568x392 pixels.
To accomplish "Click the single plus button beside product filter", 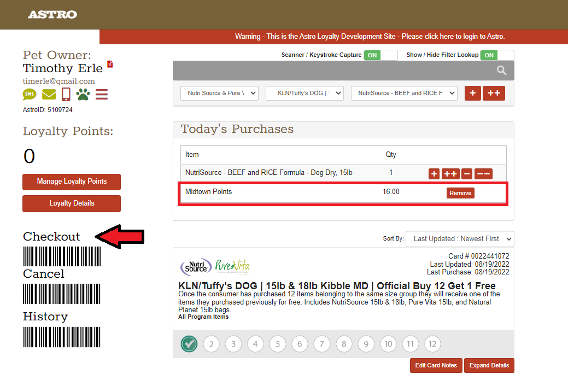I will click(473, 93).
